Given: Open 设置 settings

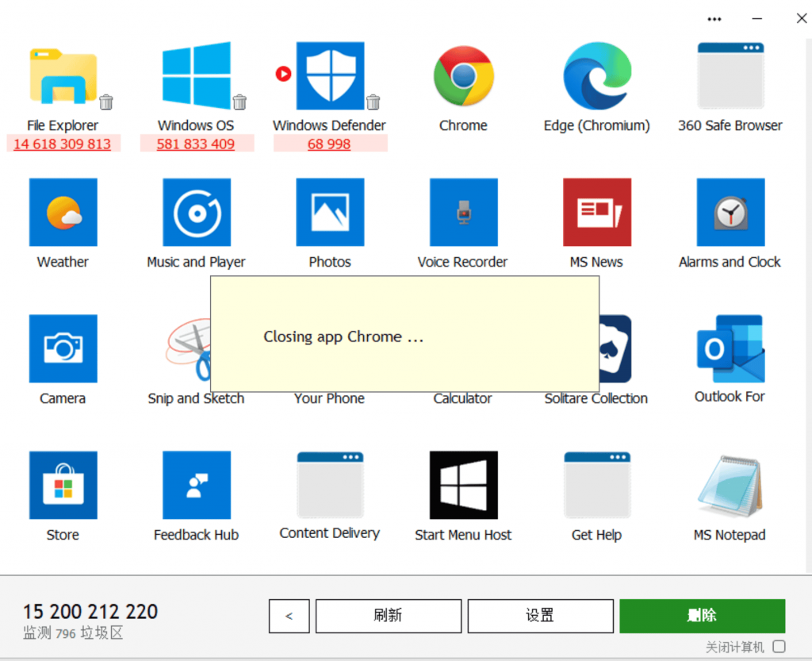Looking at the screenshot, I should (x=540, y=616).
